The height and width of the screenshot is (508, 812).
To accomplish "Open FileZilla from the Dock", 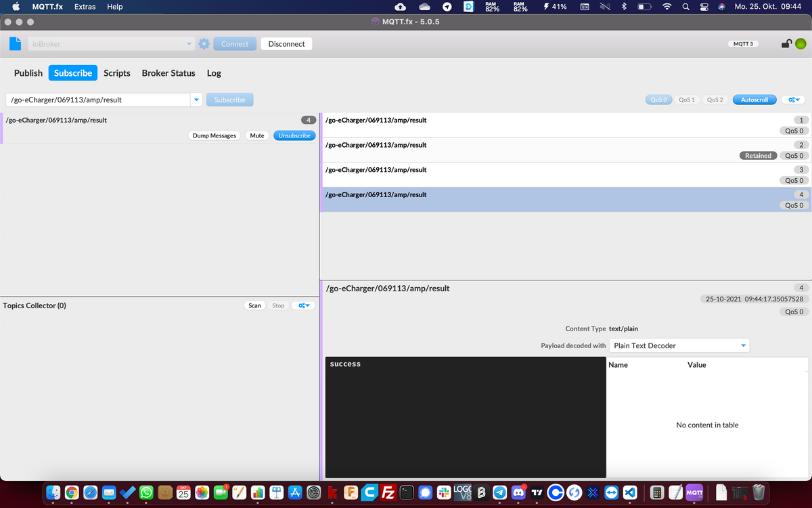I will tap(388, 492).
